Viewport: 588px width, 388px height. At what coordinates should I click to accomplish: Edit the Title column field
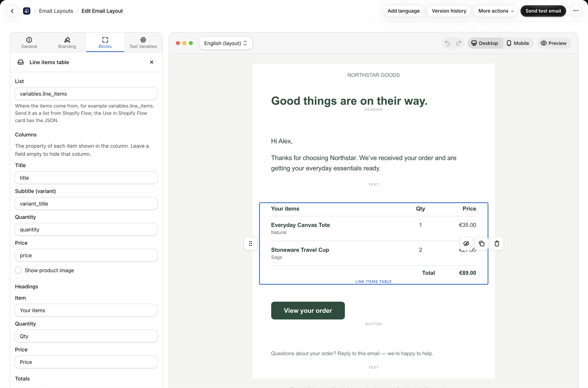pyautogui.click(x=86, y=178)
